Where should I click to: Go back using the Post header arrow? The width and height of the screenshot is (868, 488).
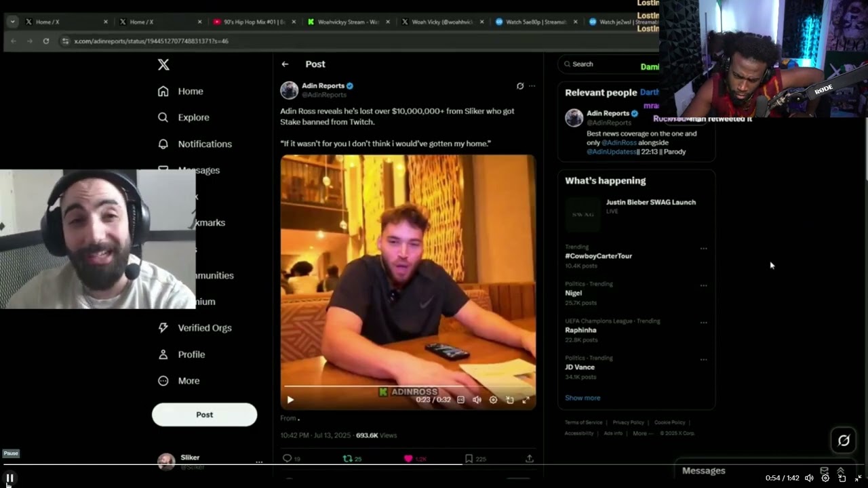[285, 64]
